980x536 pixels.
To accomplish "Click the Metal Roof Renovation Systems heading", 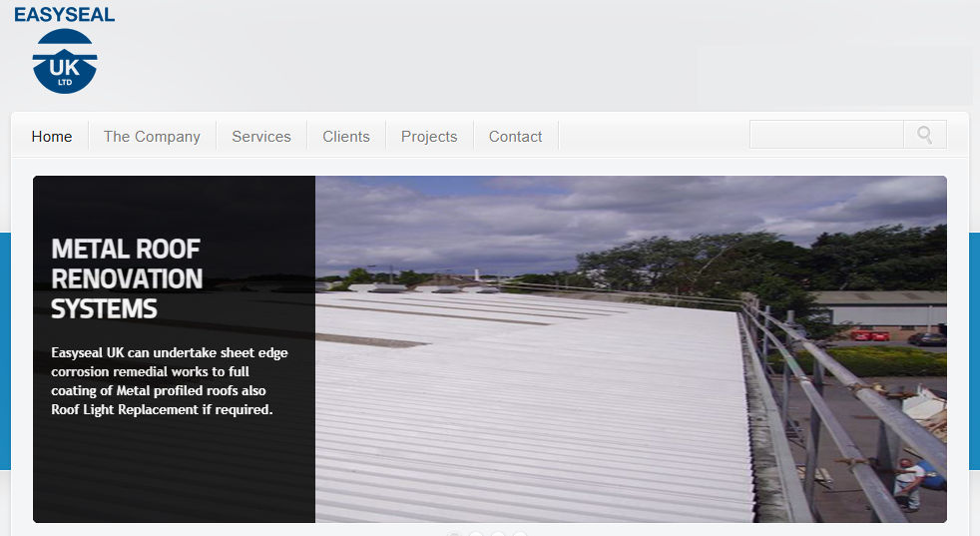I will pyautogui.click(x=127, y=278).
